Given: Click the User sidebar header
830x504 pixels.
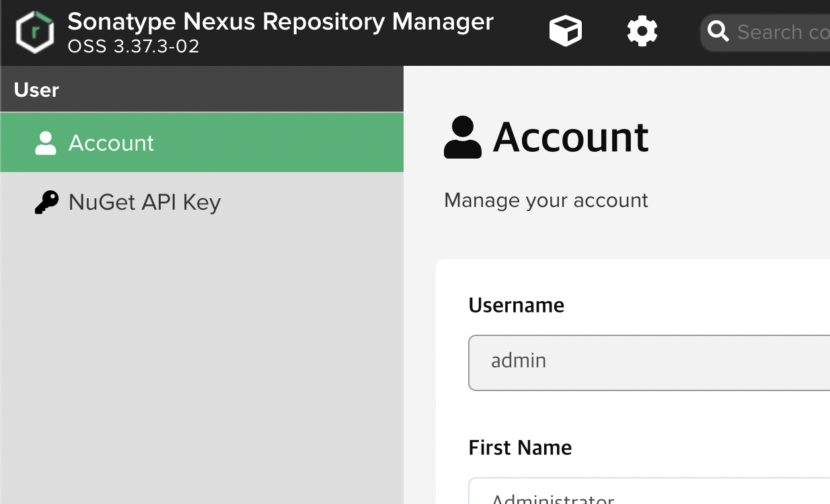Looking at the screenshot, I should click(x=37, y=89).
